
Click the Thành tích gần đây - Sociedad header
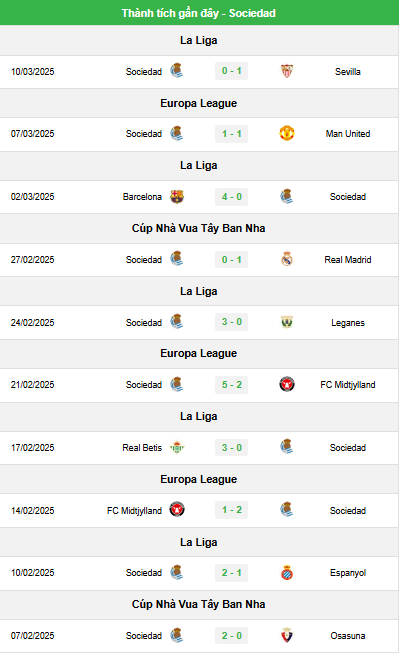[x=199, y=13]
